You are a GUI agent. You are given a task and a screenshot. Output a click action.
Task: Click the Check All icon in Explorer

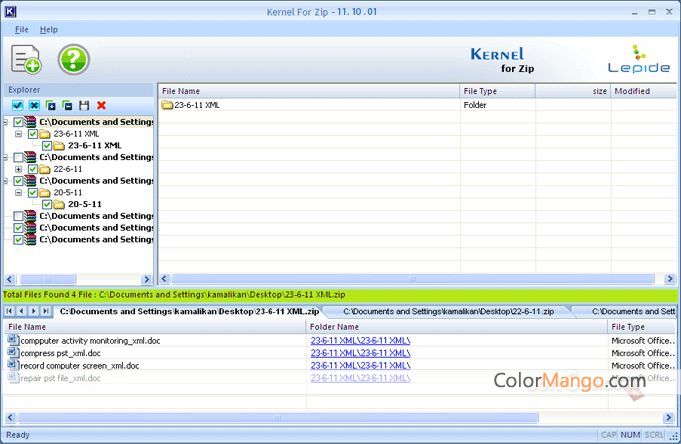tap(17, 105)
